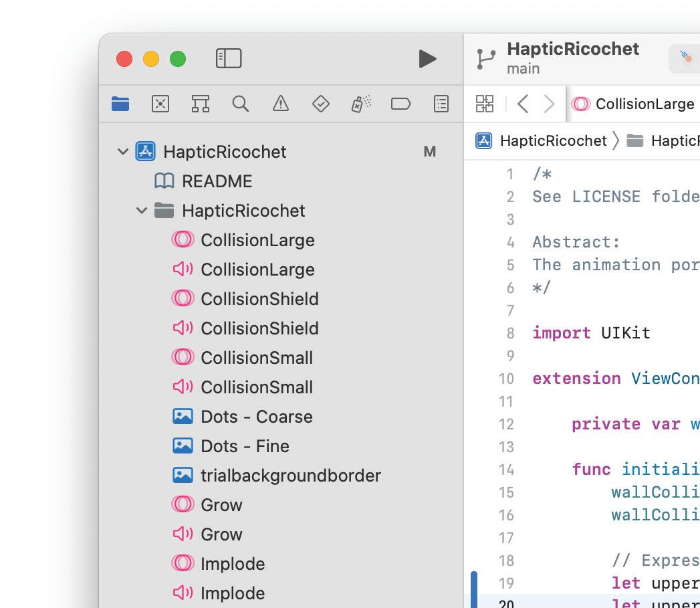Click the run destination scheme icon
This screenshot has width=700, height=608.
[x=686, y=58]
